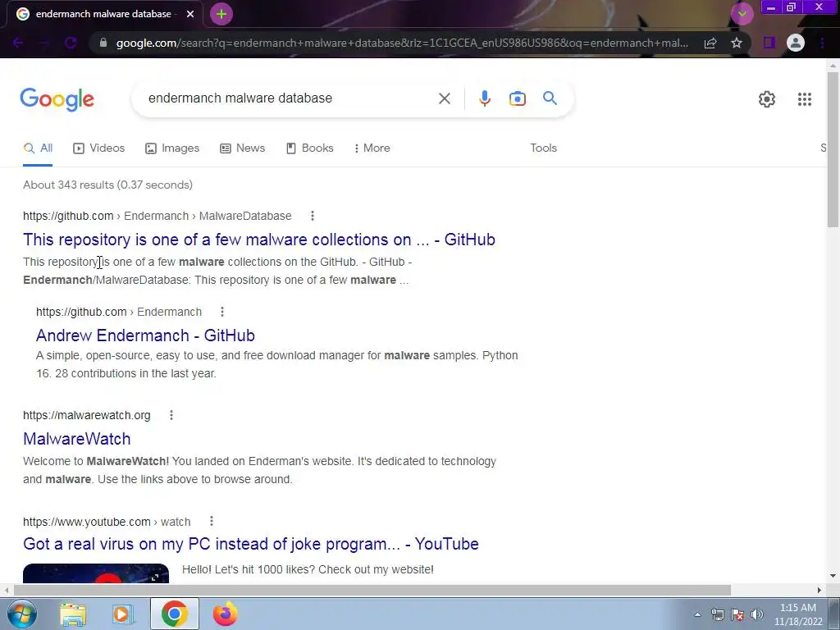Switch to the Images tab
This screenshot has height=630, width=840.
(172, 148)
